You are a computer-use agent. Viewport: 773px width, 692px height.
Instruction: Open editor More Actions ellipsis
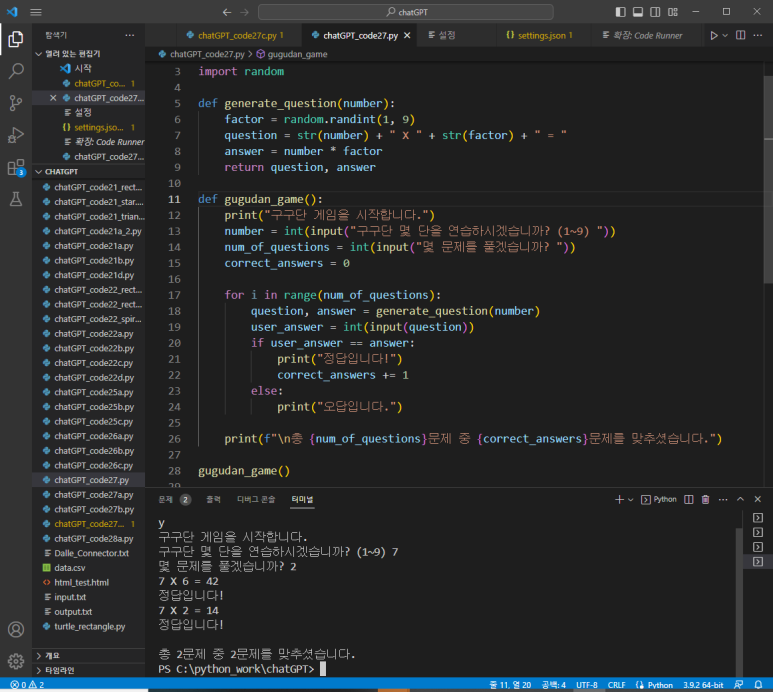(x=758, y=35)
